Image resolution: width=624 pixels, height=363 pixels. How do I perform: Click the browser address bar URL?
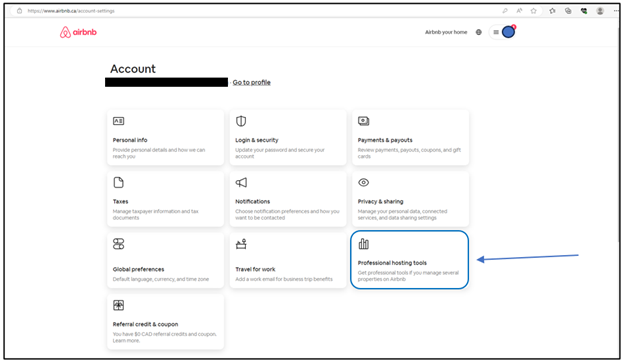coord(71,11)
